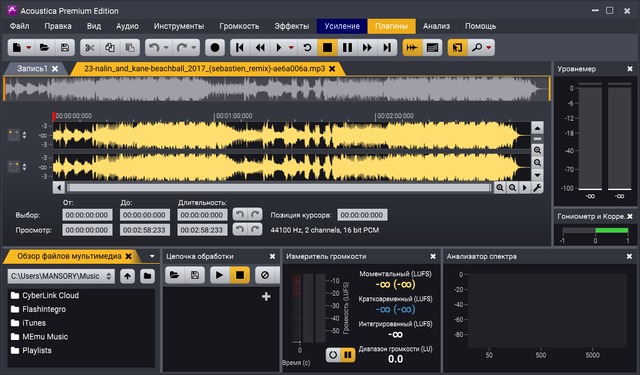Toggle loop playback mode
The height and width of the screenshot is (375, 640).
click(307, 48)
